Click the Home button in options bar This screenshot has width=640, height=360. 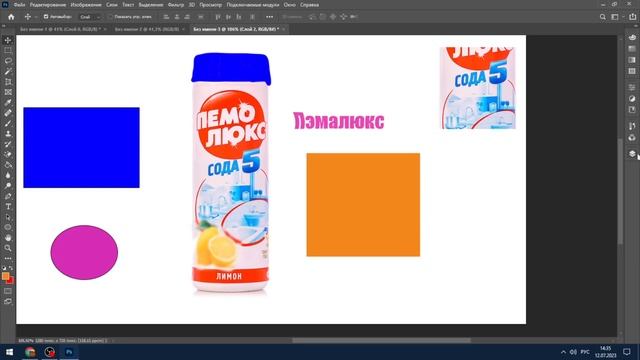tap(11, 17)
